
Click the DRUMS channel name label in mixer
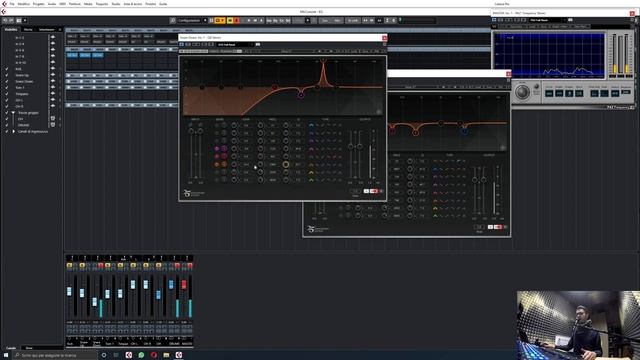coord(174,344)
